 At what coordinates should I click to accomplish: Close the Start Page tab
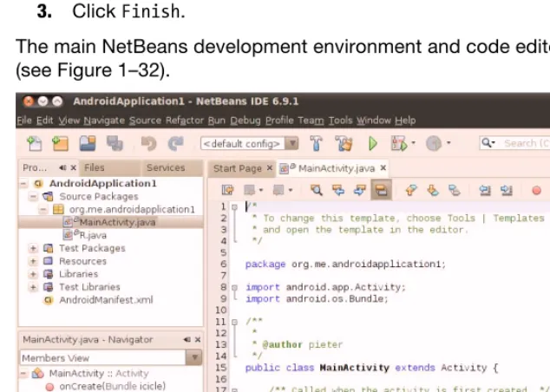tap(270, 168)
